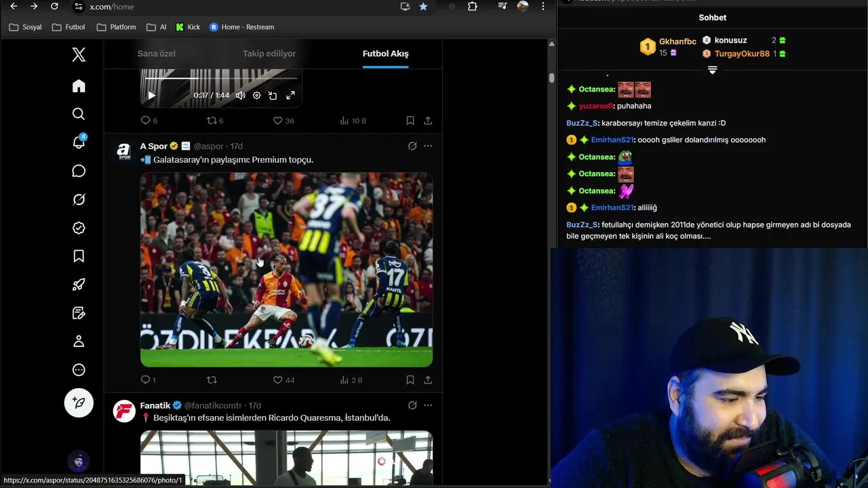
Task: Play the video in the top post
Action: coord(151,96)
